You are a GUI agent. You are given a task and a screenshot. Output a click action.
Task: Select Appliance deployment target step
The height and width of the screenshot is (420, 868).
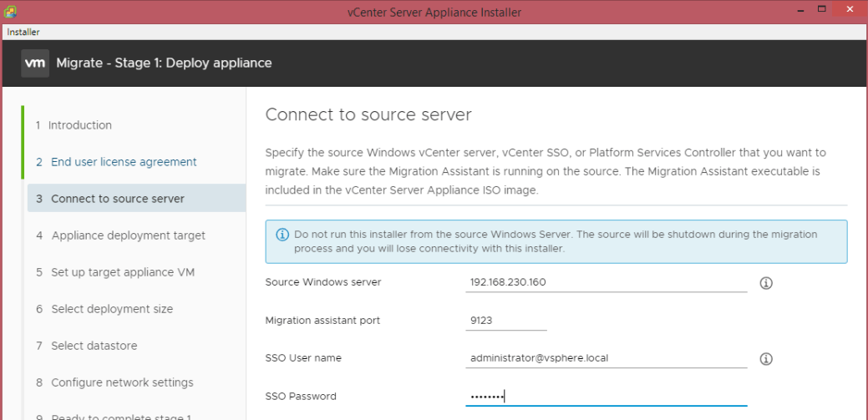pos(128,235)
